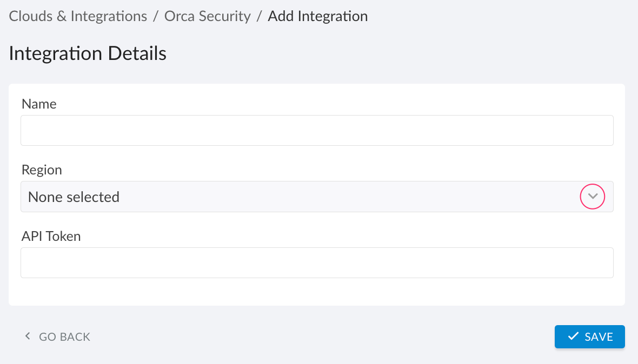Navigate to Clouds & Integrations breadcrumb

[x=77, y=16]
